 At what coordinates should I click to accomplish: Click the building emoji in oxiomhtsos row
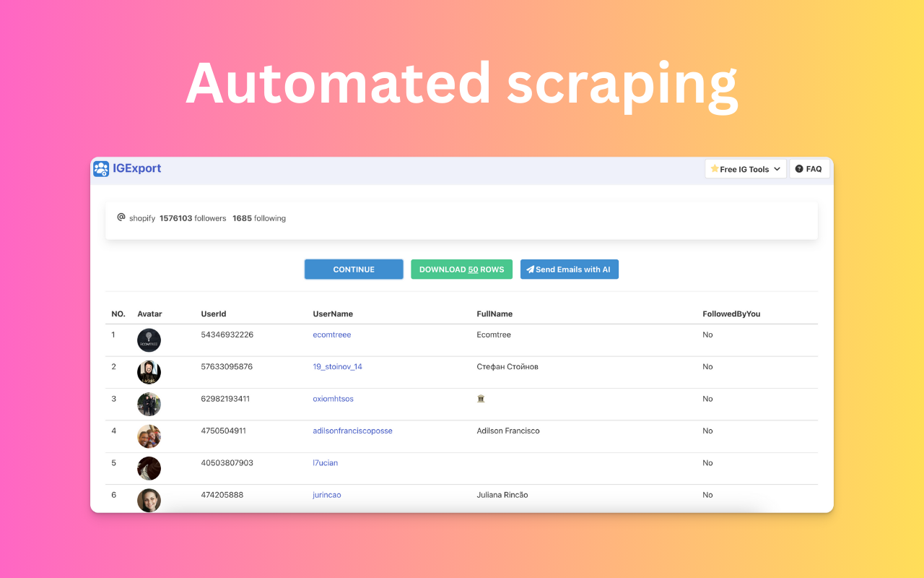tap(481, 399)
